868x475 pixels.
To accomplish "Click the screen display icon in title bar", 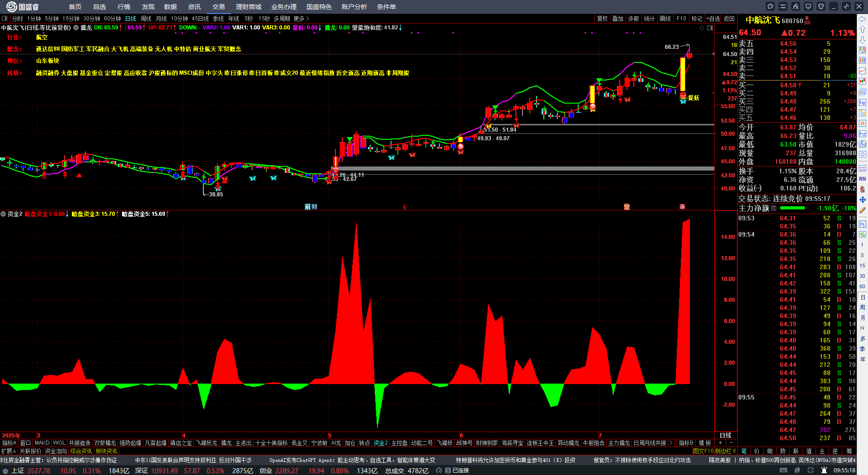I will (x=808, y=6).
